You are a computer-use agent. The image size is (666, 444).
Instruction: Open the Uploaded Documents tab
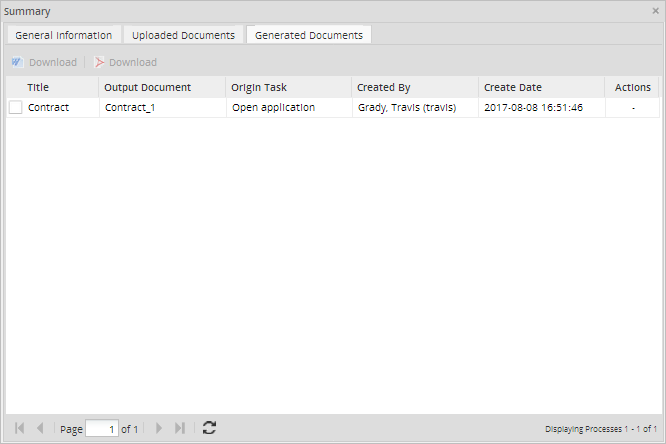(x=184, y=35)
